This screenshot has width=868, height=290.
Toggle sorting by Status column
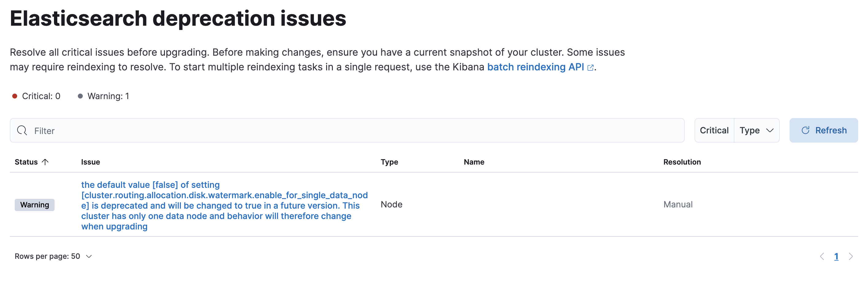27,162
